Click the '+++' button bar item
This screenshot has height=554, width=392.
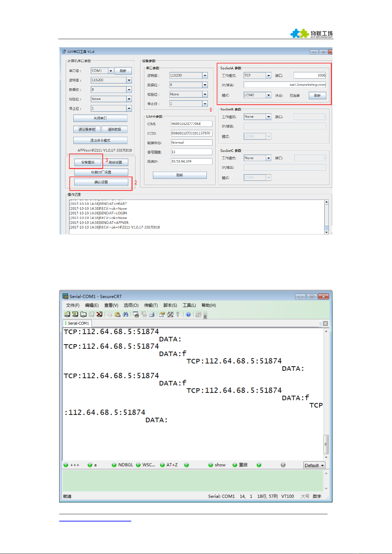tap(72, 465)
